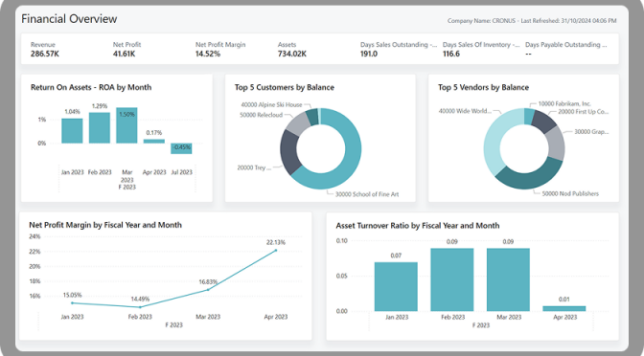Select the negative Jul 2023 ROA bar
The image size is (644, 356).
(181, 148)
